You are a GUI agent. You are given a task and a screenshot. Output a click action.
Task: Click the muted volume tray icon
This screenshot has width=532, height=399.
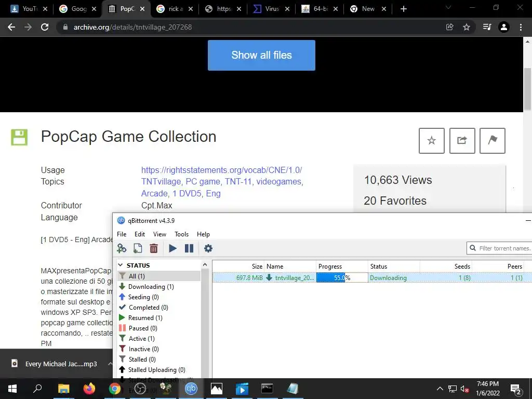pos(465,389)
